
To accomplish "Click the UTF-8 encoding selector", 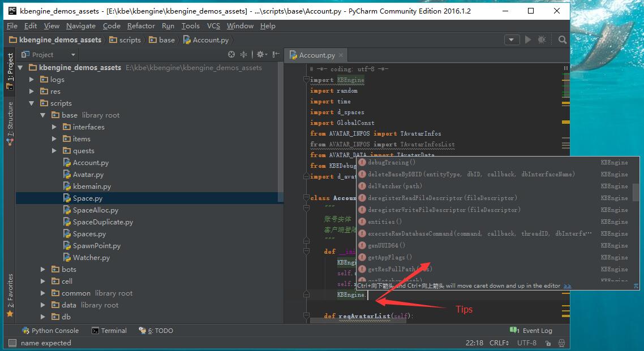I will pos(527,343).
